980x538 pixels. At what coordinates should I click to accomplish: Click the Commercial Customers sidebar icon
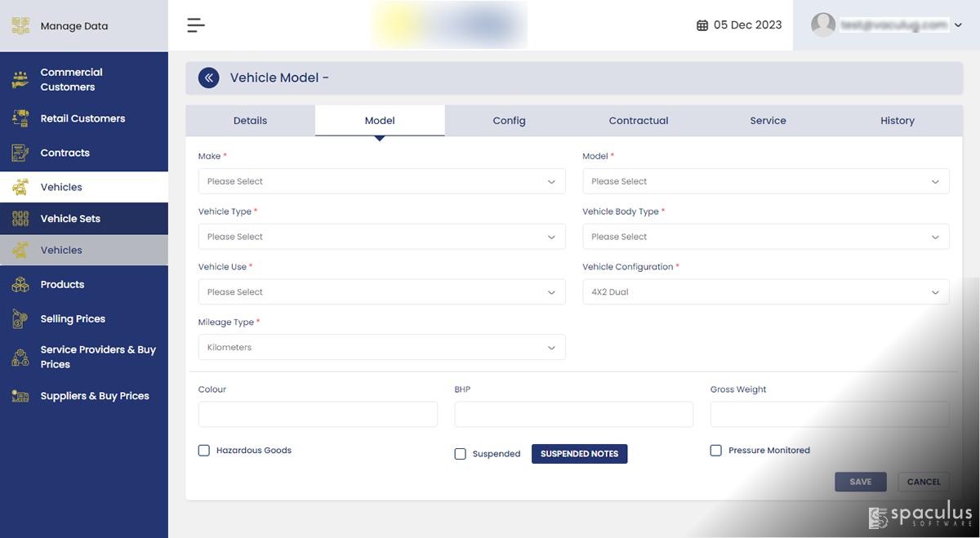(x=20, y=80)
